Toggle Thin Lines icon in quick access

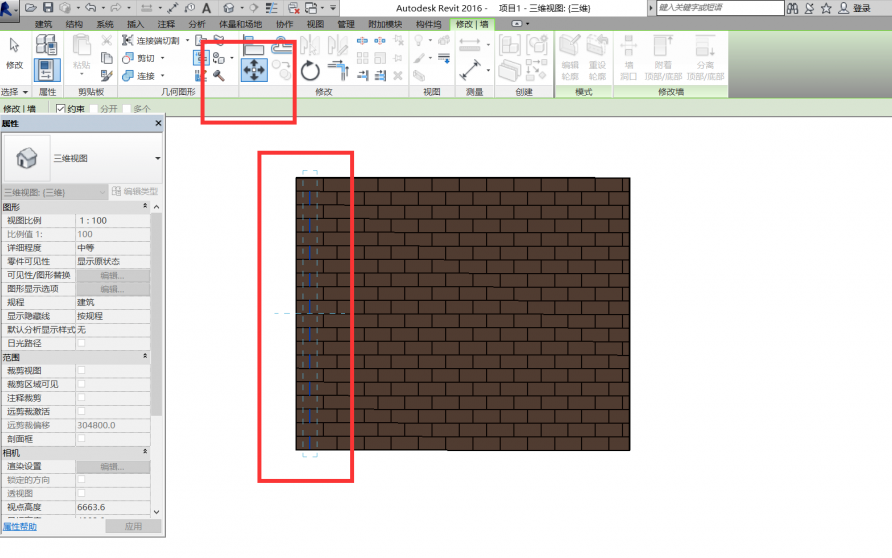(x=271, y=8)
